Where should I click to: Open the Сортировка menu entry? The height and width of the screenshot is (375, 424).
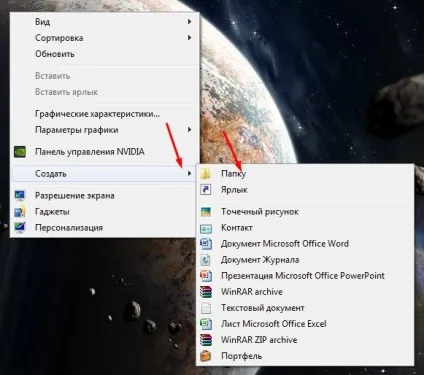[104, 38]
